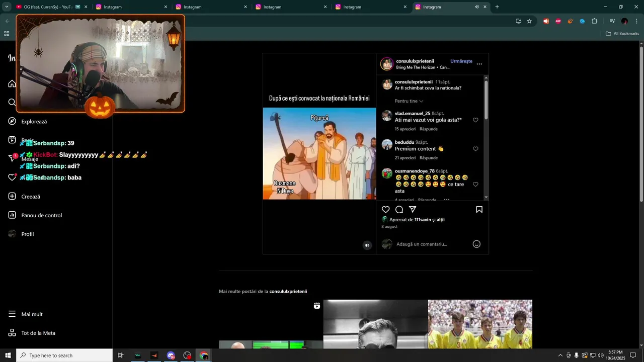This screenshot has height=362, width=644.
Task: Open Task View on the taskbar
Action: click(x=121, y=355)
